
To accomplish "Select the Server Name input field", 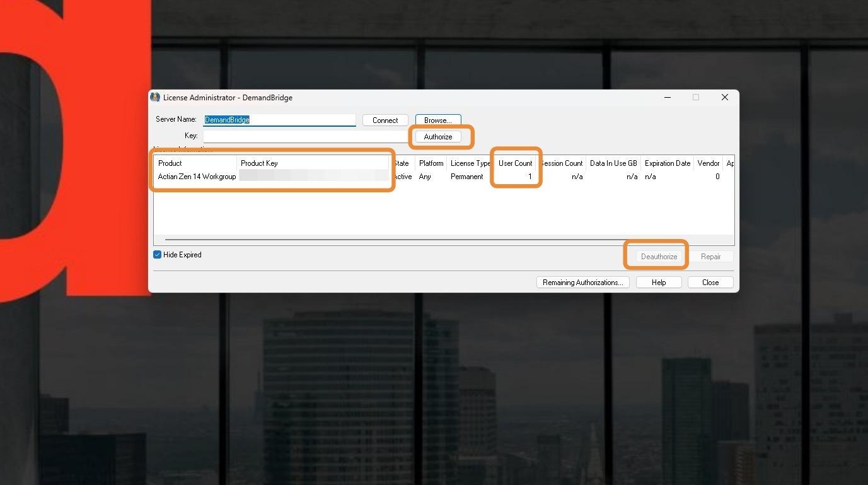I will pos(280,120).
